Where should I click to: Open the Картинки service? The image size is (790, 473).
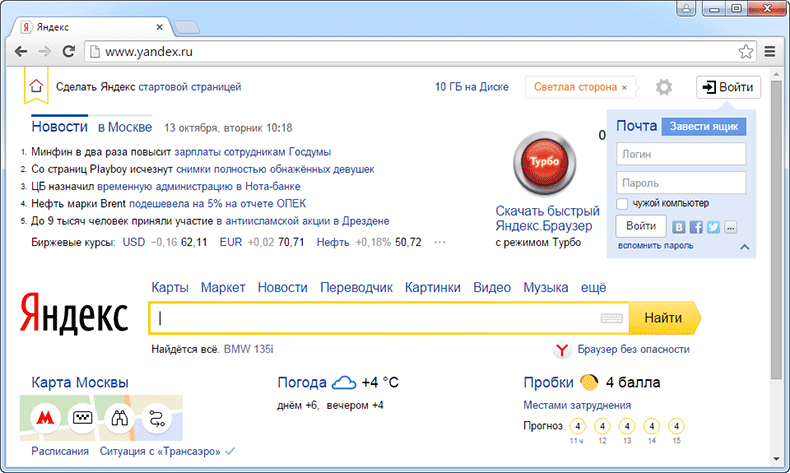tap(433, 288)
